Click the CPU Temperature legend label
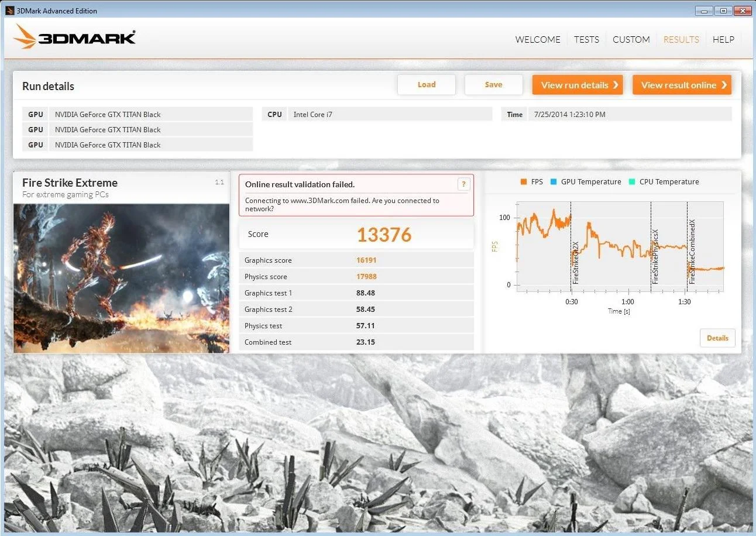Image resolution: width=756 pixels, height=536 pixels. coord(669,182)
